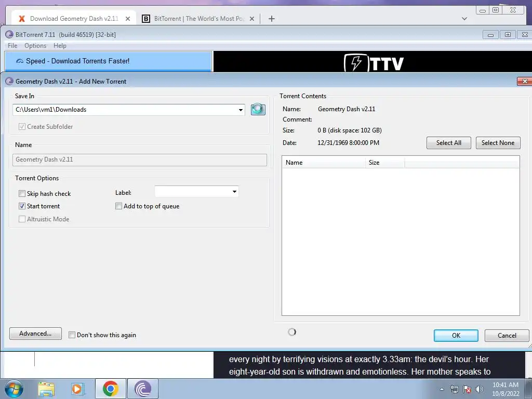Screen dimensions: 532x399
Task: Expand the Save In path dropdown
Action: pyautogui.click(x=241, y=110)
